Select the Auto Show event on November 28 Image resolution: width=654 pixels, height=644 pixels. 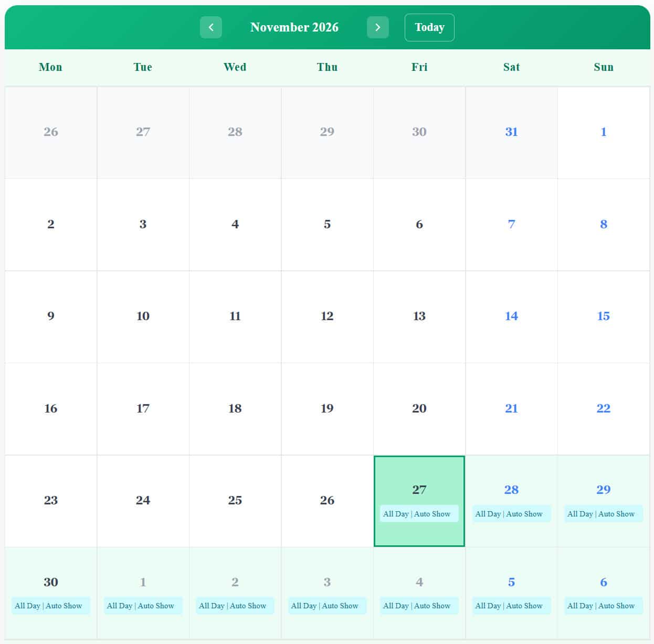coord(511,513)
